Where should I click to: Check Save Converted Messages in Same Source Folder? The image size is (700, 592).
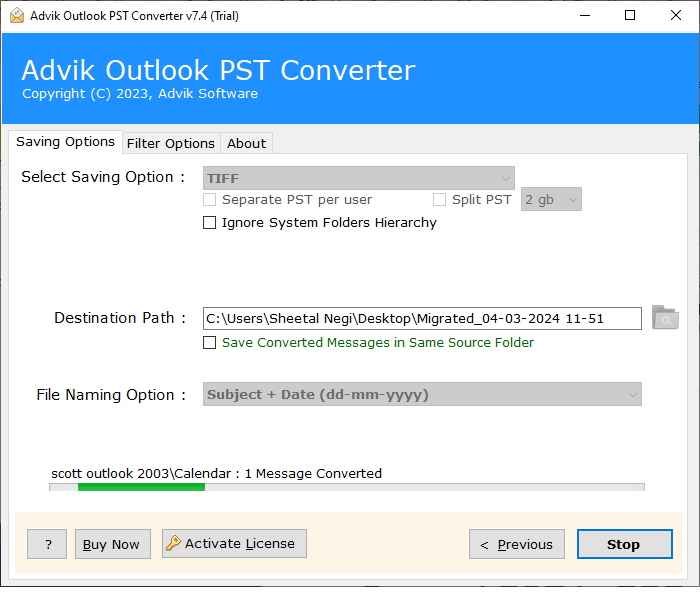[209, 342]
